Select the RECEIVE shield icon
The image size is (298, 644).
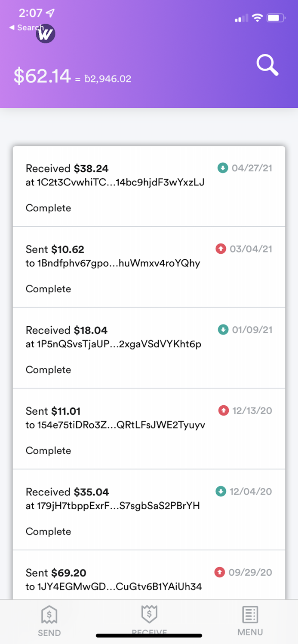(149, 615)
